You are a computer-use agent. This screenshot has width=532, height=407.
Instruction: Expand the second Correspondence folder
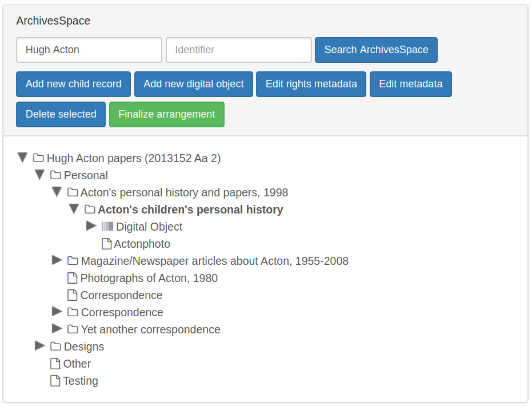(57, 311)
